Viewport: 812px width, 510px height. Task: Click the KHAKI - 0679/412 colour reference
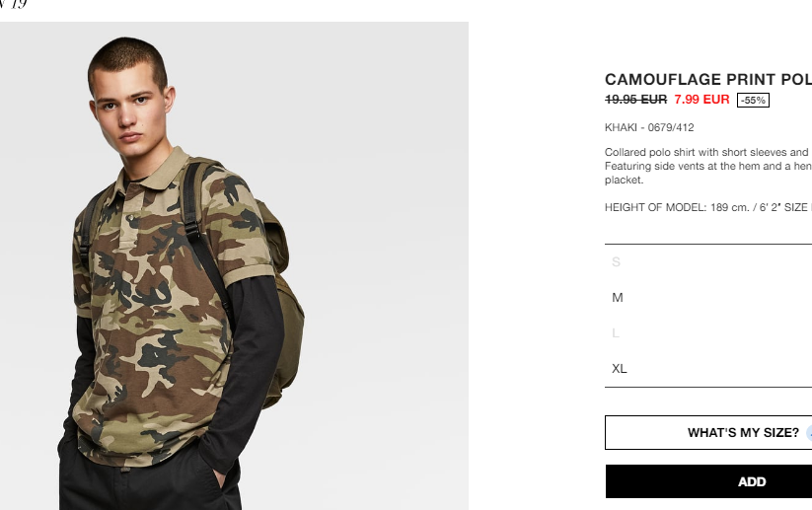point(649,127)
